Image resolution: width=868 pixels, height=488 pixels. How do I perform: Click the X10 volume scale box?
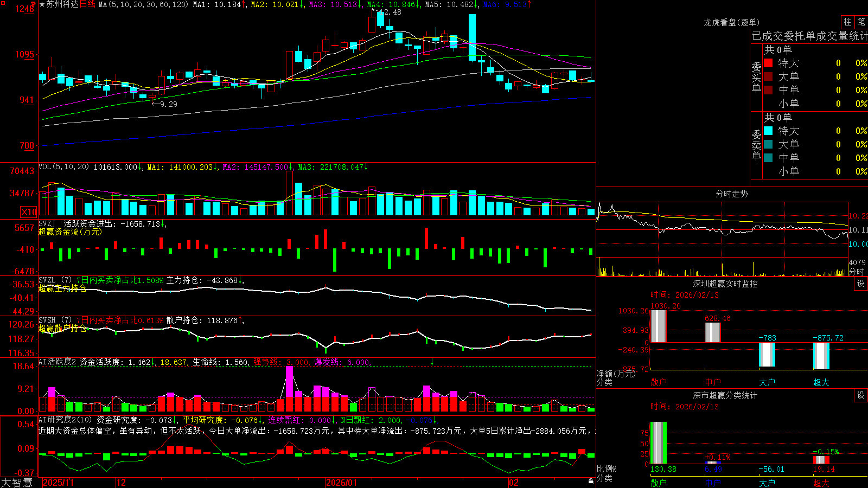point(29,212)
